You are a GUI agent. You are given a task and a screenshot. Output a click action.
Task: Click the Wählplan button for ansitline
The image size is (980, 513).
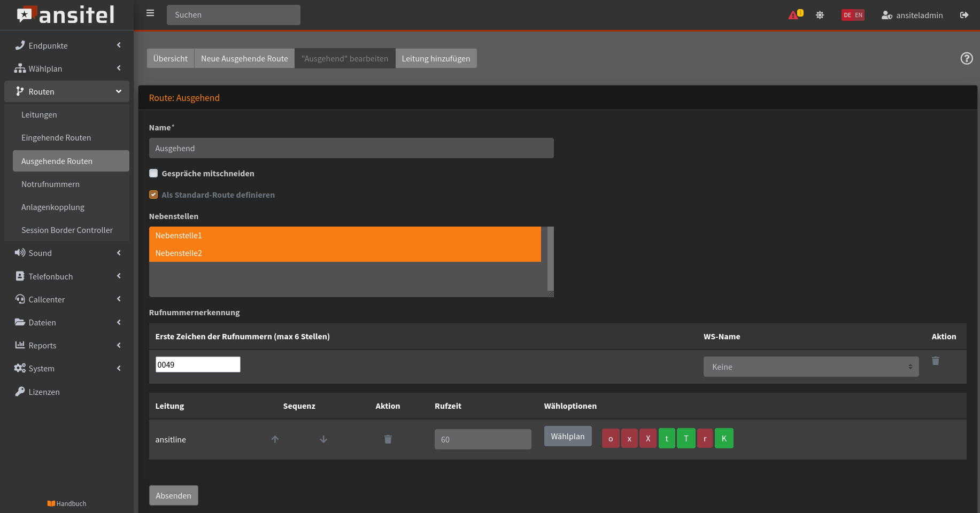(567, 436)
